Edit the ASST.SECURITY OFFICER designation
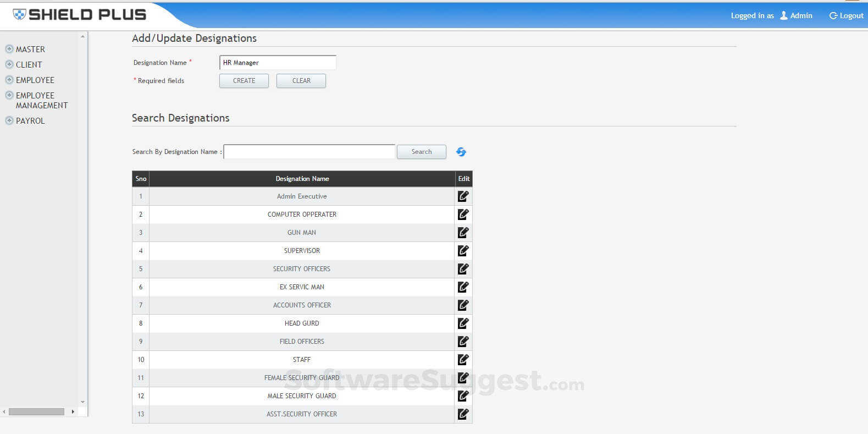 [463, 414]
